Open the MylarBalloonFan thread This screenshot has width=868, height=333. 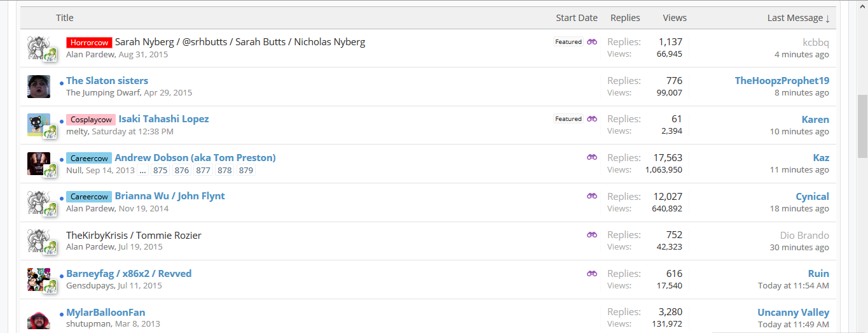pos(106,312)
